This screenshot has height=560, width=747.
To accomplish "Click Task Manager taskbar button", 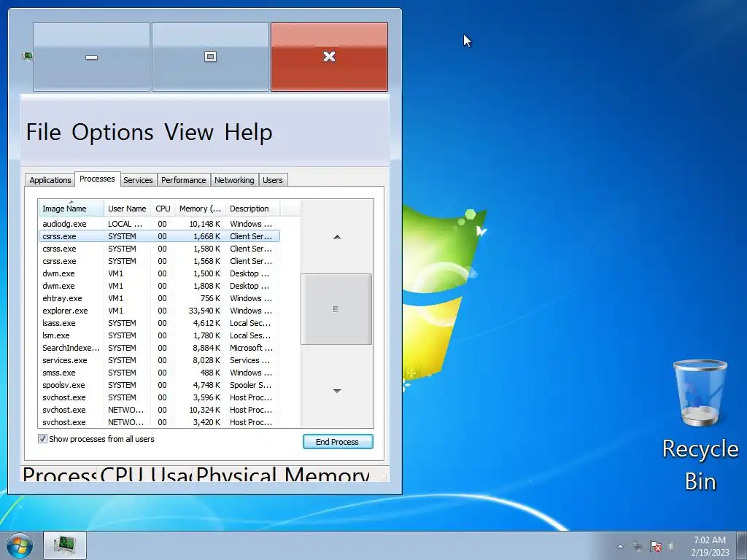I will (65, 545).
